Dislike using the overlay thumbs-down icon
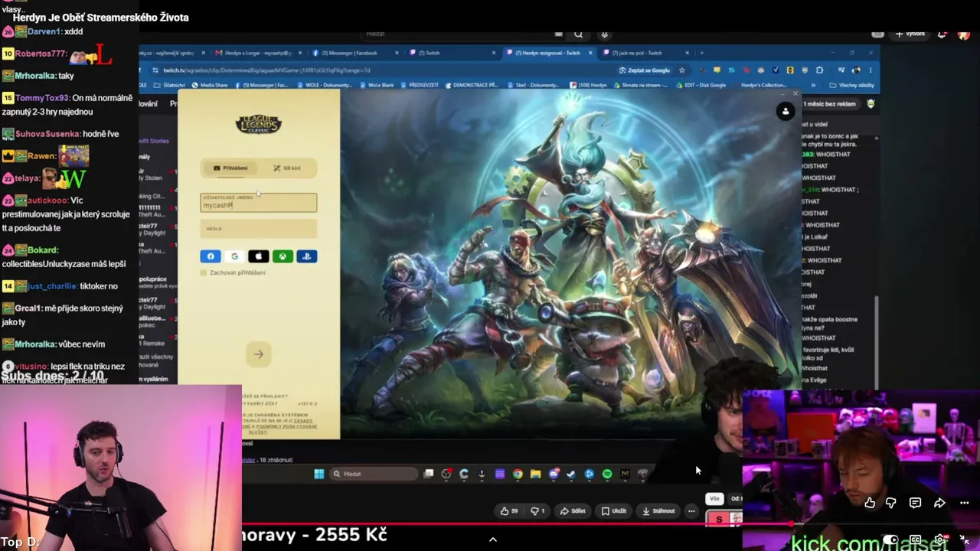Viewport: 980px width, 551px height. (890, 503)
